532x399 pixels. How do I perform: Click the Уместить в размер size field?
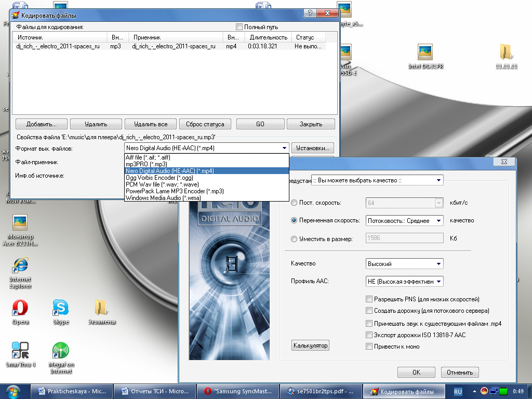[404, 238]
